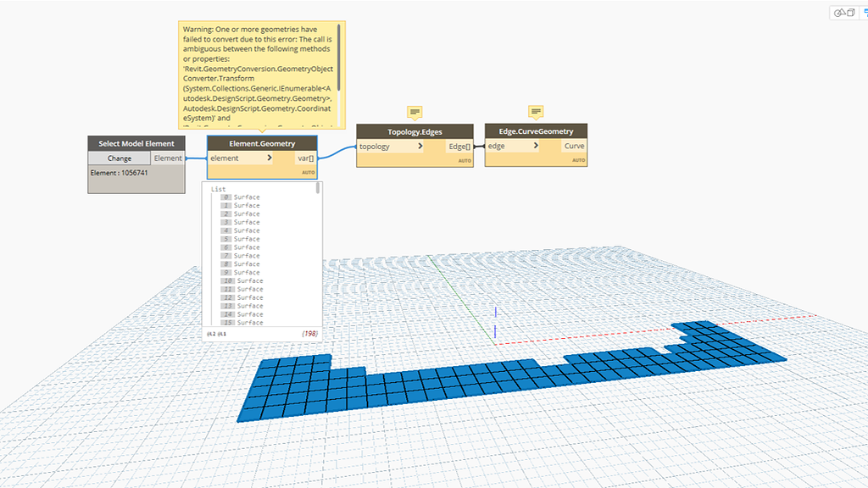
Task: Toggle the @L1 level filter in the preview bubble
Action: [221, 333]
